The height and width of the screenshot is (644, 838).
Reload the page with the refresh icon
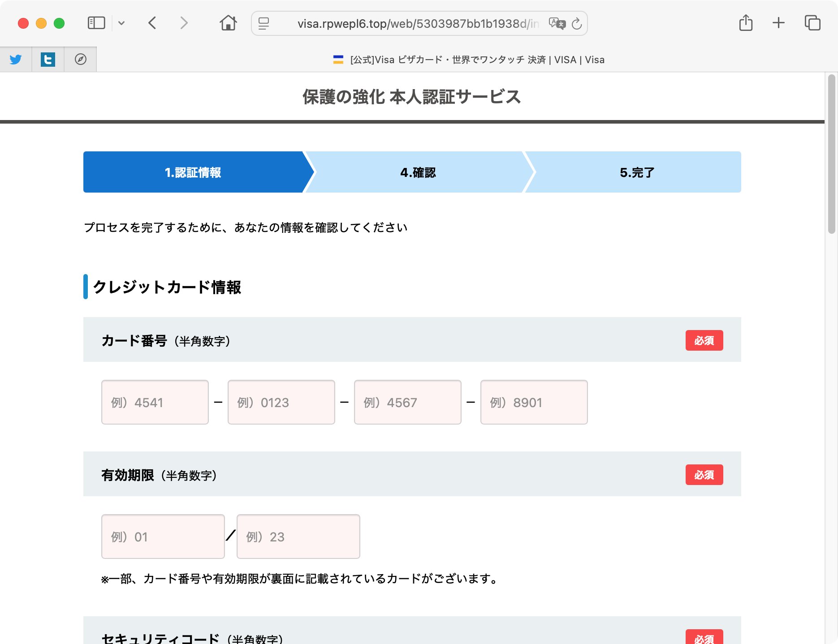tap(577, 23)
